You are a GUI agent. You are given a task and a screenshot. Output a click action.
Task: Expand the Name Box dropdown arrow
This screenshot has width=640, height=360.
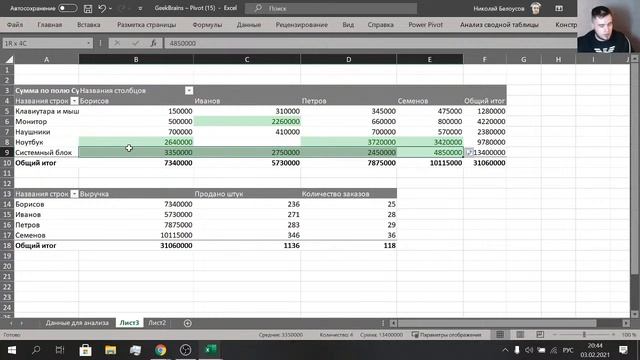tap(89, 43)
